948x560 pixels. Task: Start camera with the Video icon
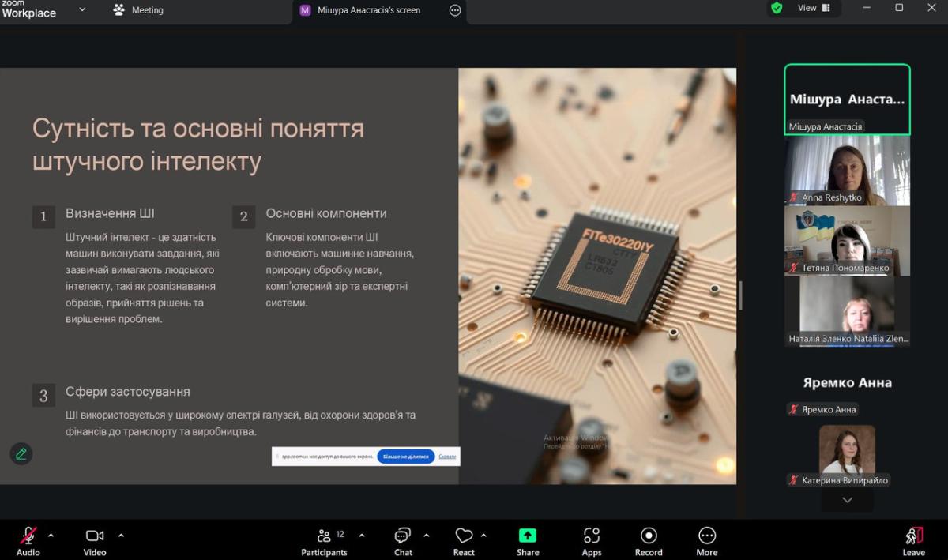coord(95,536)
